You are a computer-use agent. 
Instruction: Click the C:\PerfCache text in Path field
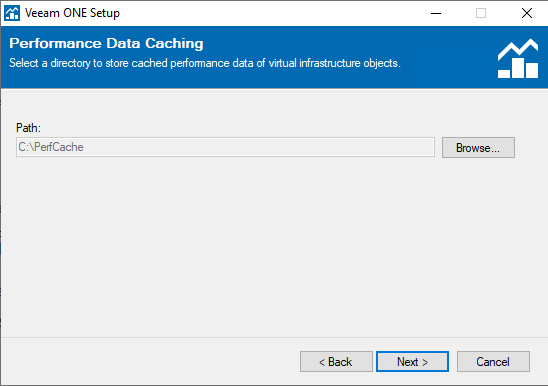51,147
